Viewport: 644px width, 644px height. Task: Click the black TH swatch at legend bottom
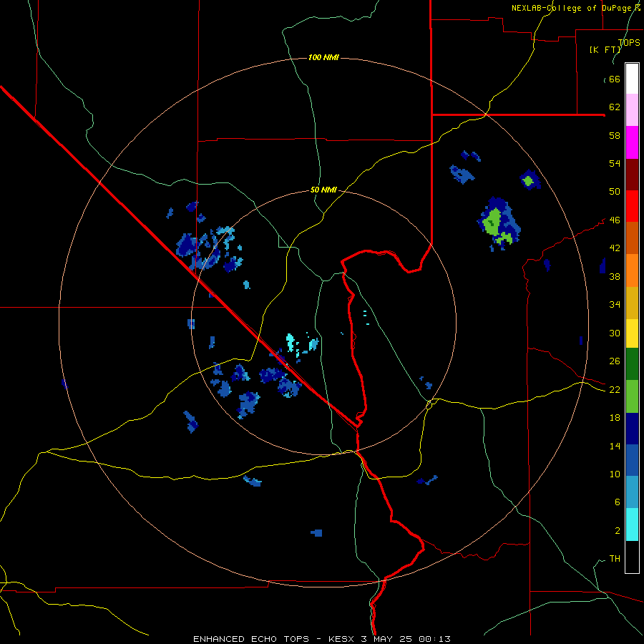[x=632, y=557]
